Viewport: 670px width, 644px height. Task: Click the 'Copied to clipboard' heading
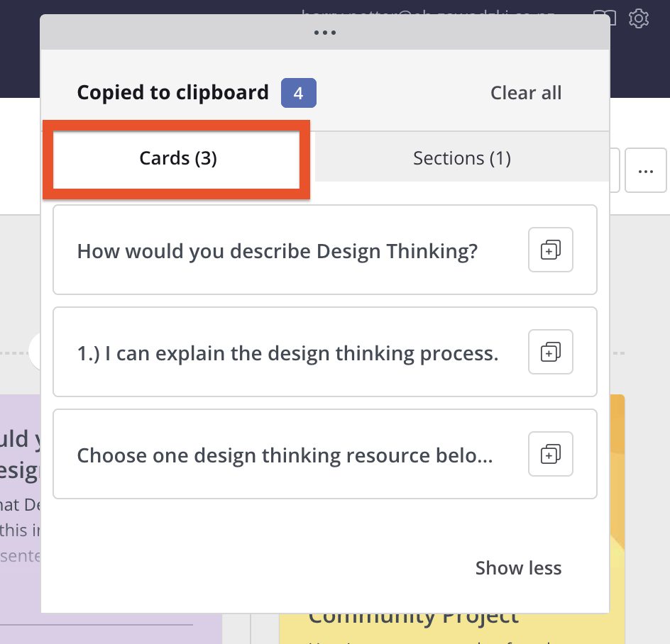pos(172,93)
